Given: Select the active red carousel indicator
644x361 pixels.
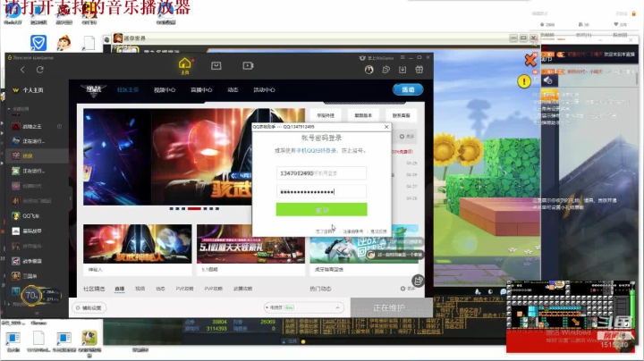Looking at the screenshot, I should pyautogui.click(x=194, y=208).
